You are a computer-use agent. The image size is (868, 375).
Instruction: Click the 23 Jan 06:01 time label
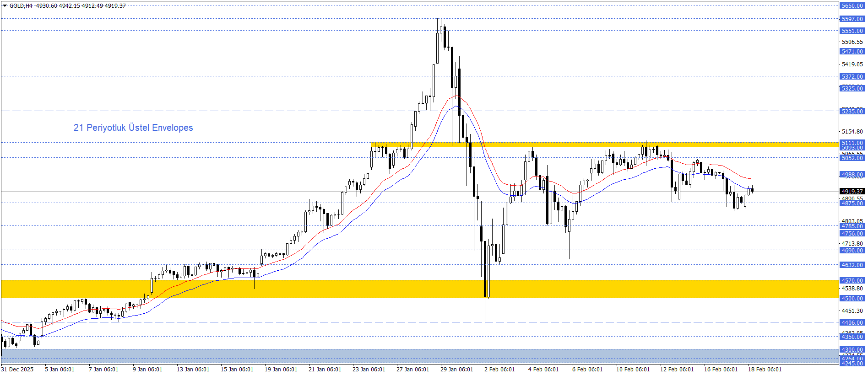tap(369, 370)
